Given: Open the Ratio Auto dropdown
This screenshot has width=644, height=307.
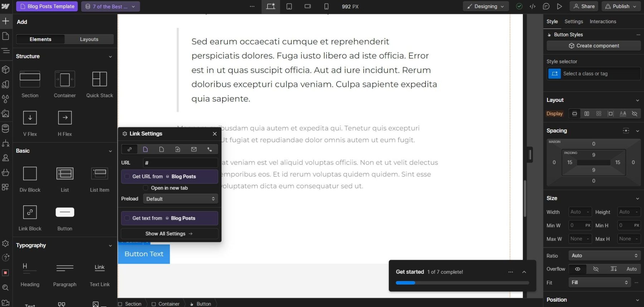Looking at the screenshot, I should (x=604, y=256).
